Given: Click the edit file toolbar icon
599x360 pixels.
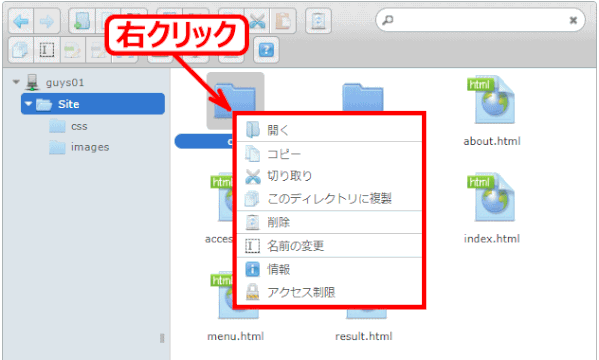Looking at the screenshot, I should click(x=73, y=50).
